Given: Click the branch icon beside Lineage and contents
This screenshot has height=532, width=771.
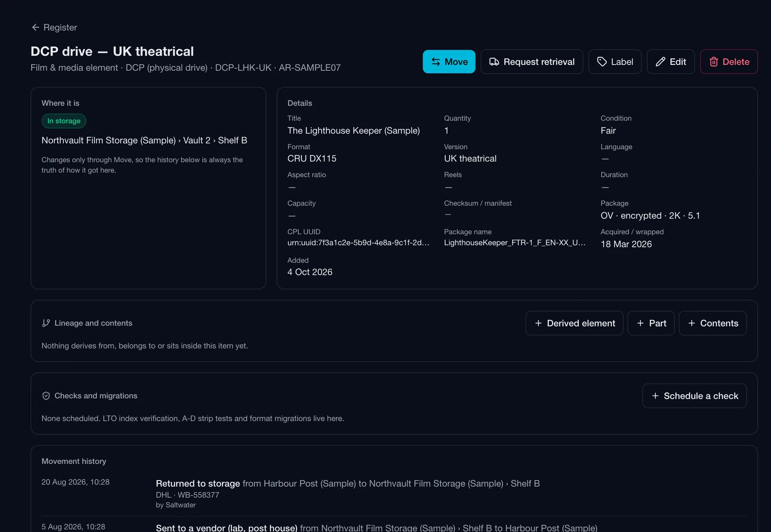Looking at the screenshot, I should (46, 323).
